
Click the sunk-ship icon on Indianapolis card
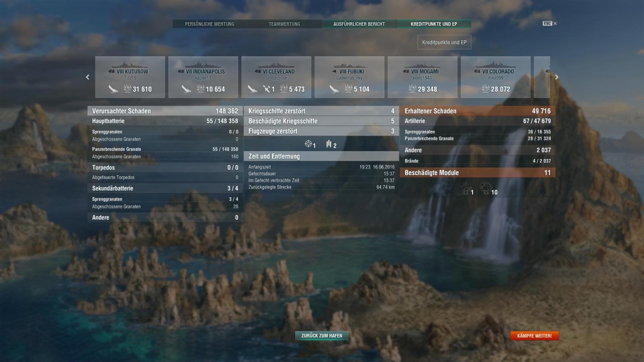[x=186, y=89]
